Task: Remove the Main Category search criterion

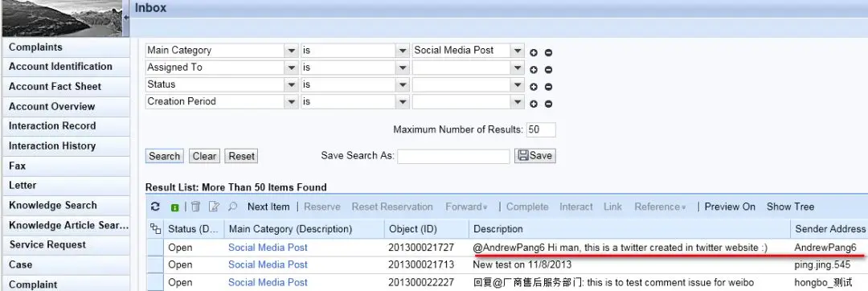Action: (x=549, y=53)
